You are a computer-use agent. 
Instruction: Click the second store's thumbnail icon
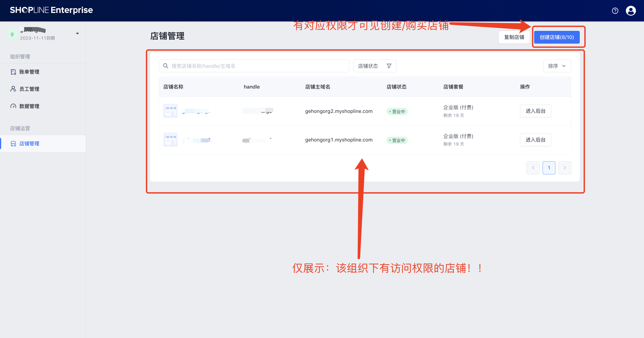tap(170, 140)
